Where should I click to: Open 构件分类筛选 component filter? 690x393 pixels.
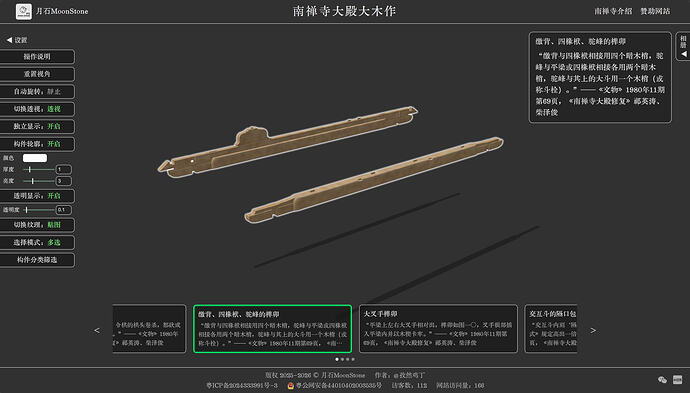(x=37, y=260)
